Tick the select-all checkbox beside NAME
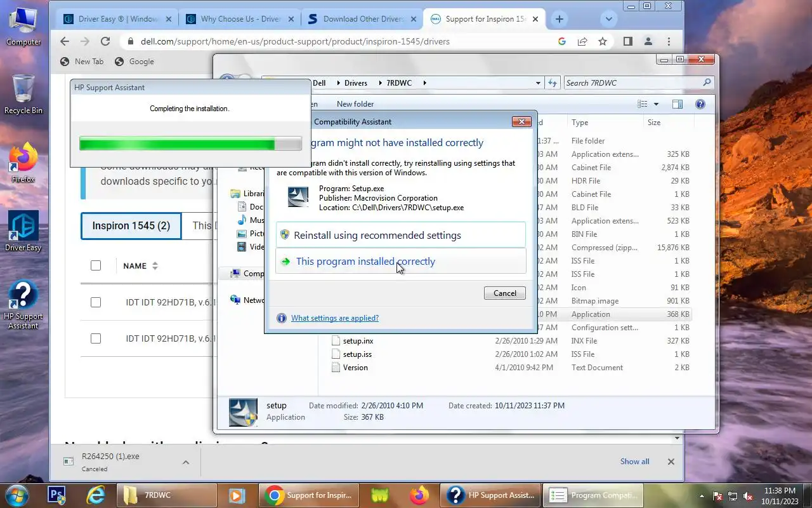812x508 pixels. click(96, 265)
